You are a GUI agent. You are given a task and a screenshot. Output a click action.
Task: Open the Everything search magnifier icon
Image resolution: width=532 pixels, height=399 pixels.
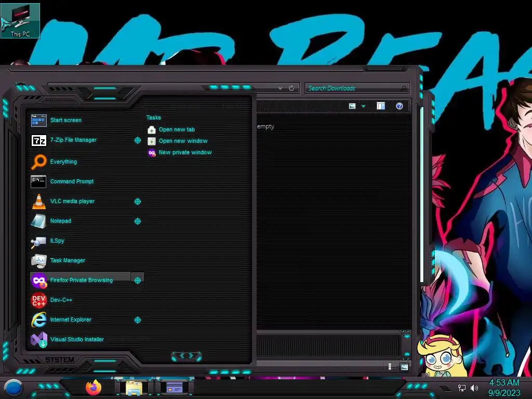38,162
